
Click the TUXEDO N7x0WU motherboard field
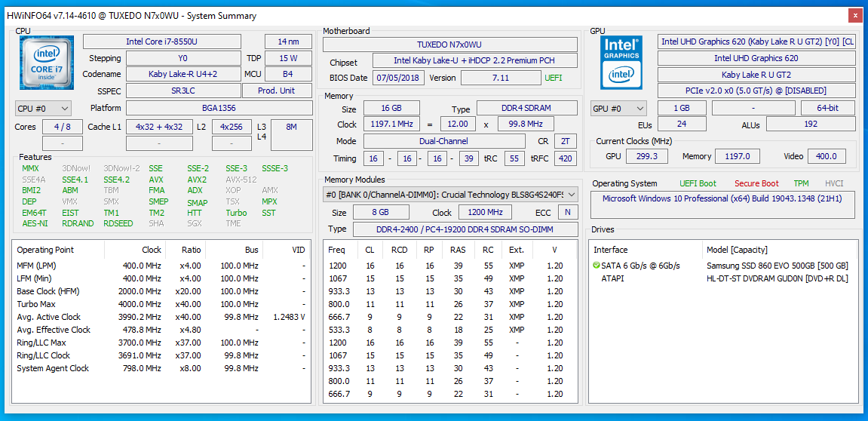point(449,45)
